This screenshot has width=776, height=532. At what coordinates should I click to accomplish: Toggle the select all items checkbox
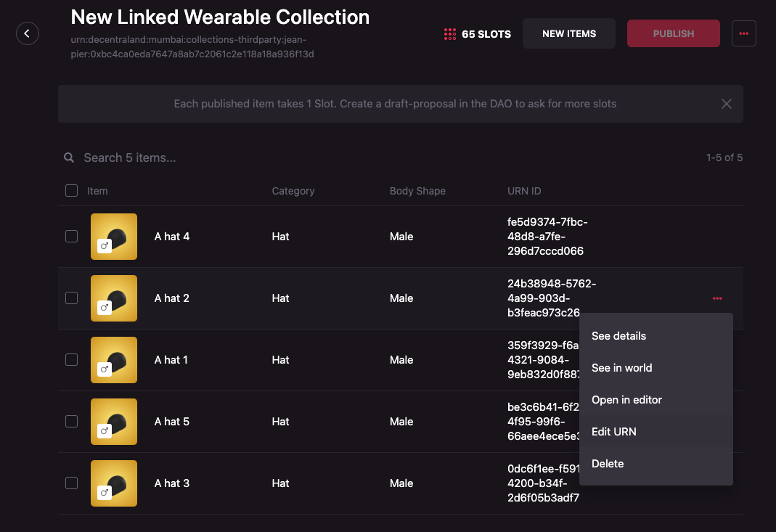click(71, 191)
